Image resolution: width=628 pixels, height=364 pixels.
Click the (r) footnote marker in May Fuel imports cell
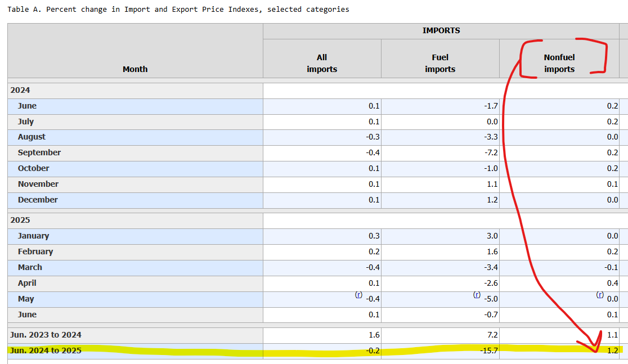click(477, 295)
